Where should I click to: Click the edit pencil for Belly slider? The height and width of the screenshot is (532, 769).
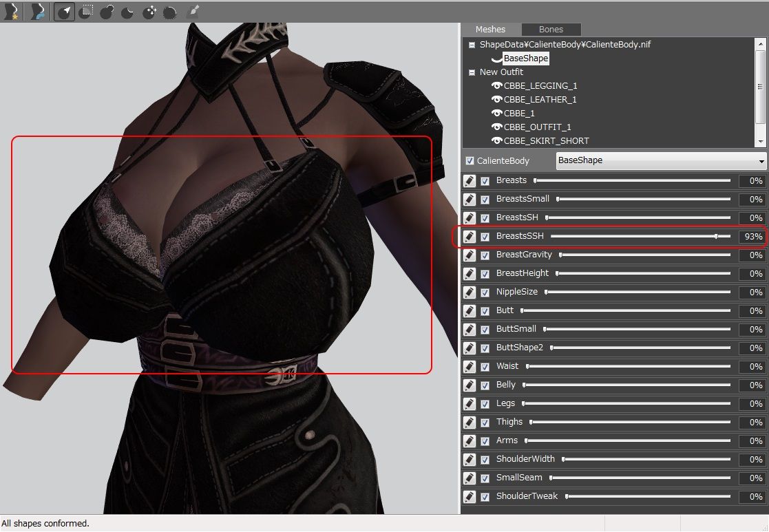click(x=470, y=385)
